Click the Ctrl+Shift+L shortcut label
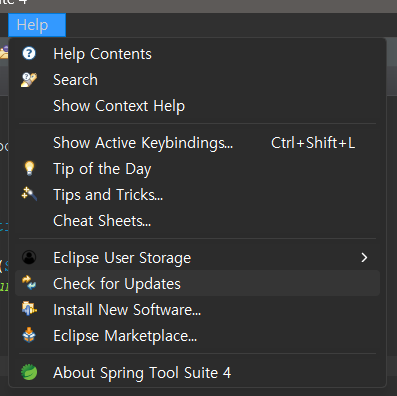 point(313,143)
